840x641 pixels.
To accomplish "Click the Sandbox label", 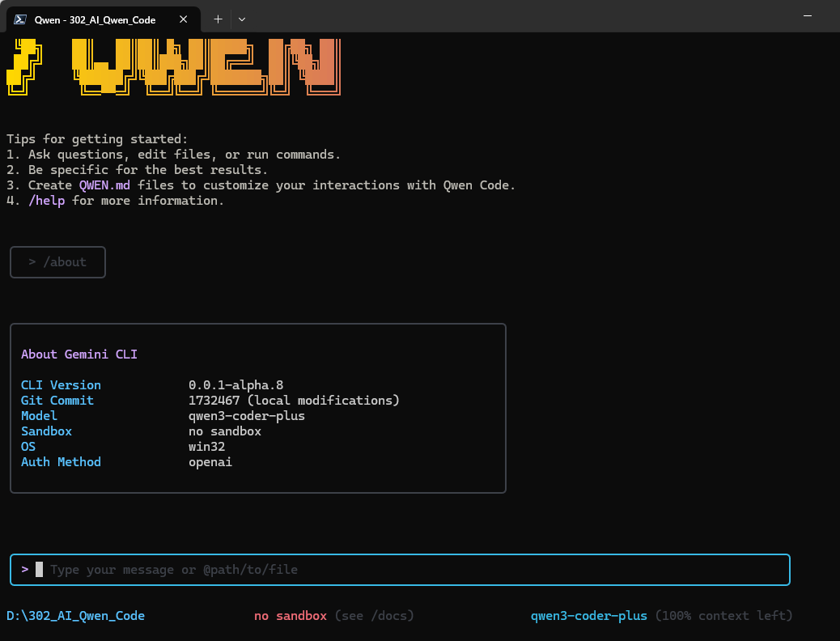I will click(47, 431).
